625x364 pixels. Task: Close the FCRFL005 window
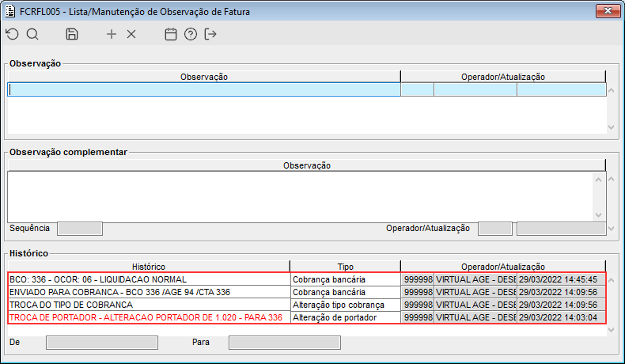click(x=608, y=11)
